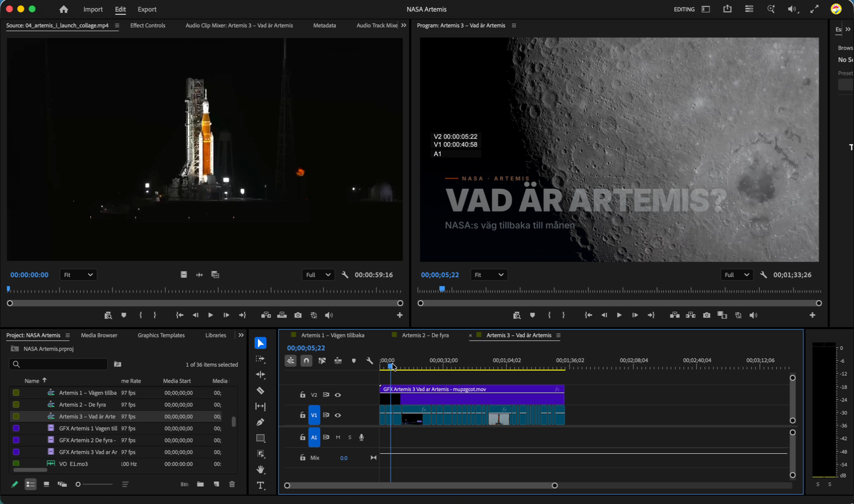Viewport: 854px width, 504px height.
Task: Open the Home screen icon
Action: tap(63, 9)
